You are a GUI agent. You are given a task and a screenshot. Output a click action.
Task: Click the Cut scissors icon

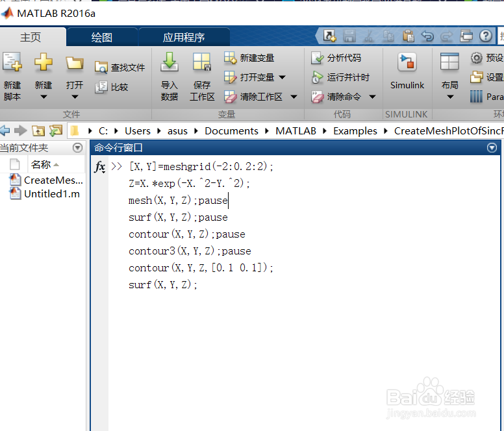click(369, 36)
